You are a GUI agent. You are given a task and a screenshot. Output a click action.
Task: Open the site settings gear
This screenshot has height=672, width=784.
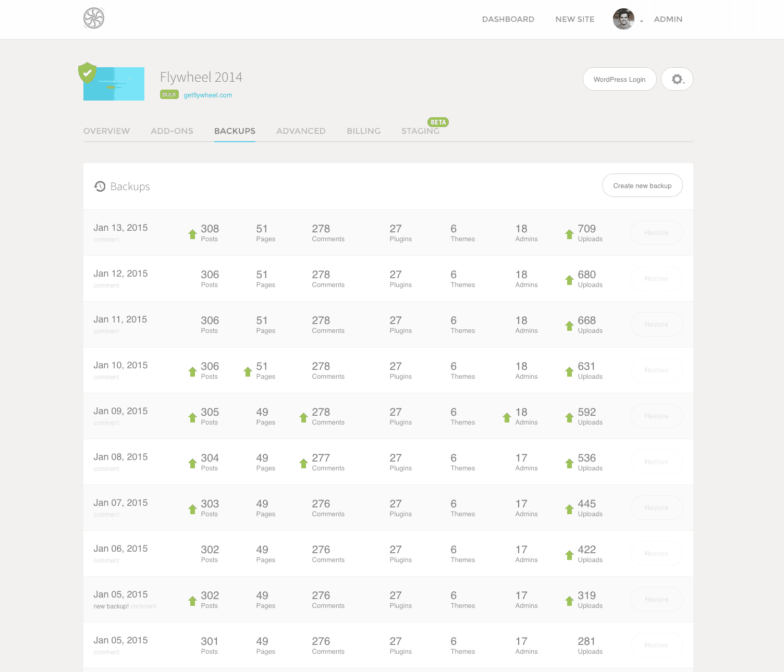click(x=677, y=79)
